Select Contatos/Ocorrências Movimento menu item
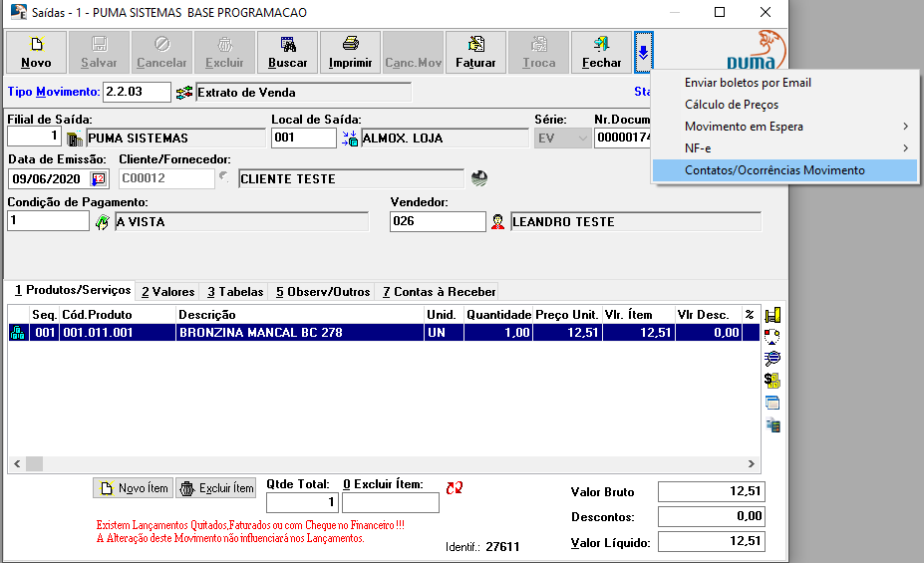924x563 pixels. [774, 170]
